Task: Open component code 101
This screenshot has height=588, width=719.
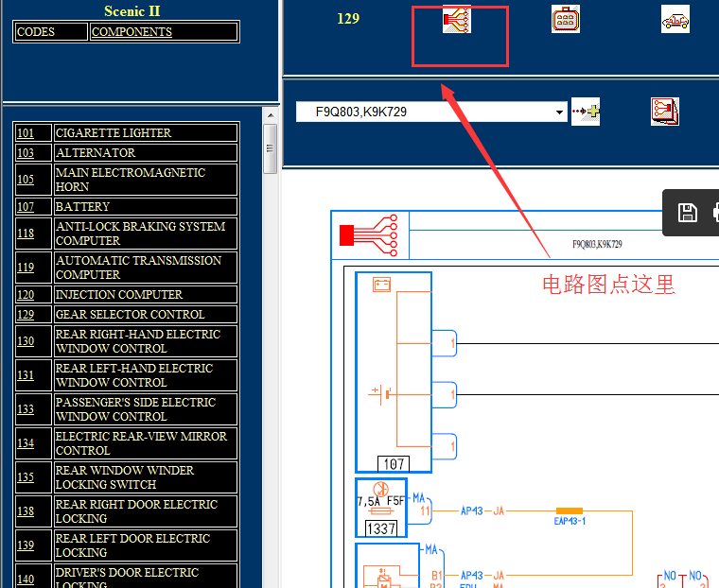Action: pyautogui.click(x=26, y=133)
